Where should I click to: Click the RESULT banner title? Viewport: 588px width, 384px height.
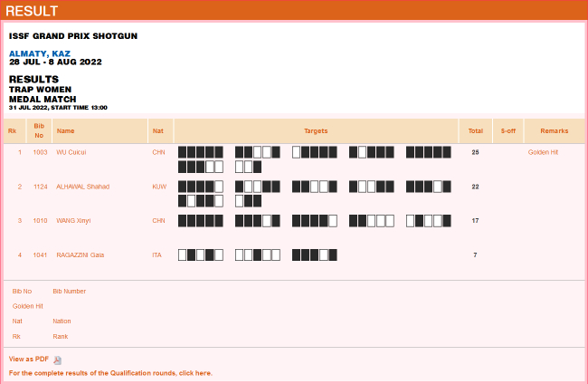[32, 11]
